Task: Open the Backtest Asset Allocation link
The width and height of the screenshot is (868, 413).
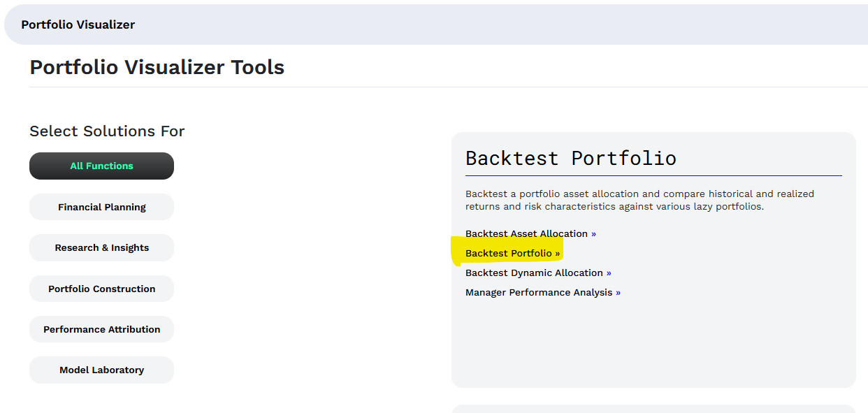Action: (x=526, y=234)
